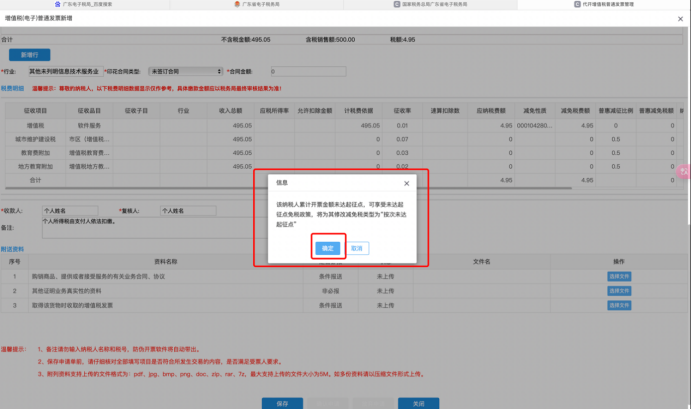Viewport: 692px width, 409px height.
Task: Click the 复核人 input field
Action: (x=210, y=212)
